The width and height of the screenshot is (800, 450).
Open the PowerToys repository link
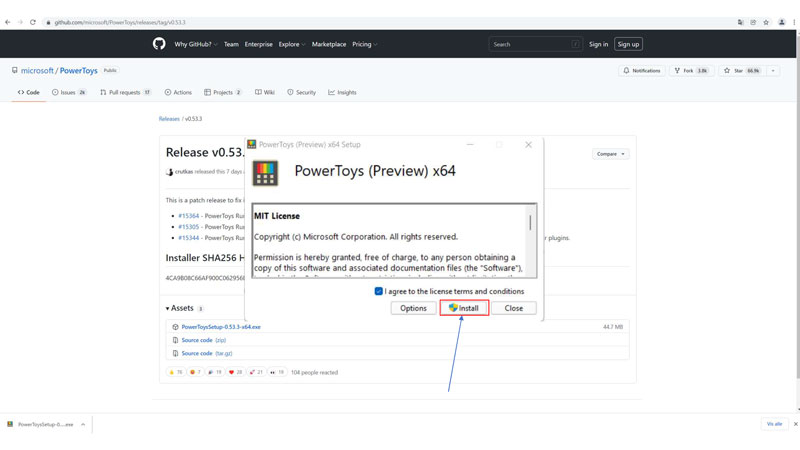click(79, 71)
